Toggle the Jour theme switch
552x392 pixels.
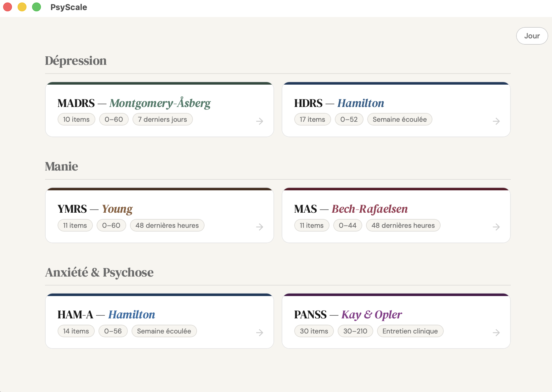(x=532, y=36)
